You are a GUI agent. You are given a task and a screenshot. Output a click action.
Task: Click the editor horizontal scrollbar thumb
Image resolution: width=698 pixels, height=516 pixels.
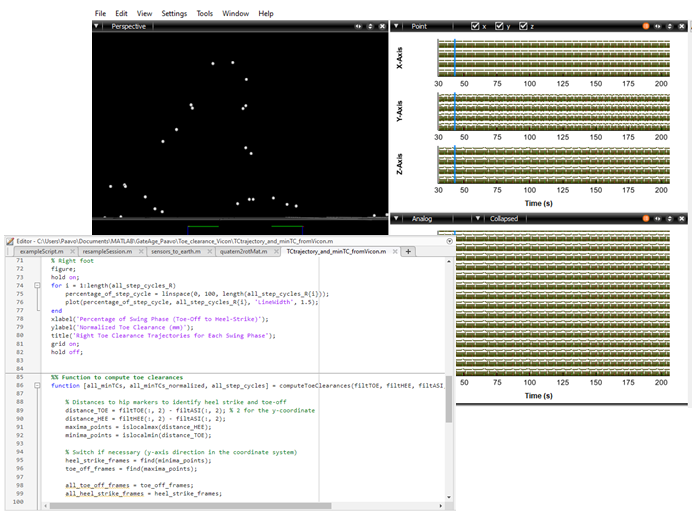[x=191, y=506]
